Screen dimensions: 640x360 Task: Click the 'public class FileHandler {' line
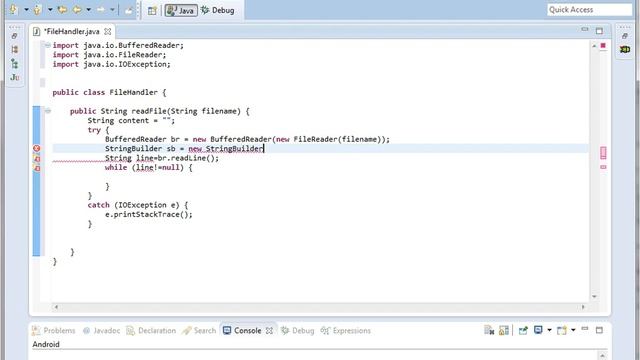pyautogui.click(x=109, y=92)
